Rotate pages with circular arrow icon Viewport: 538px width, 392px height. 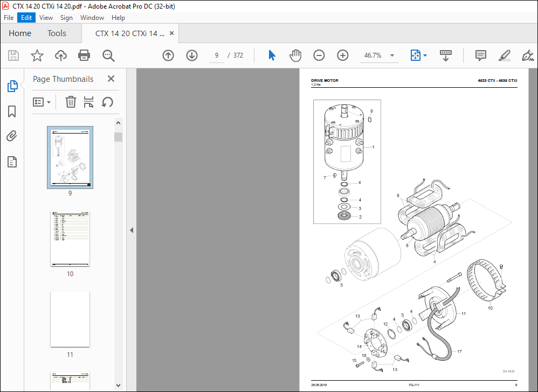pos(107,102)
